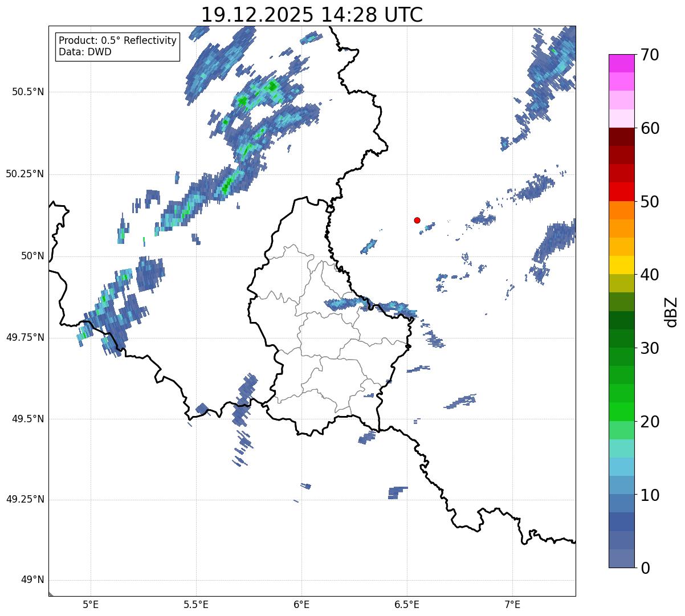Viewport: 685px width, 616px height.
Task: Click longitude label 6.5°E
Action: pos(407,605)
